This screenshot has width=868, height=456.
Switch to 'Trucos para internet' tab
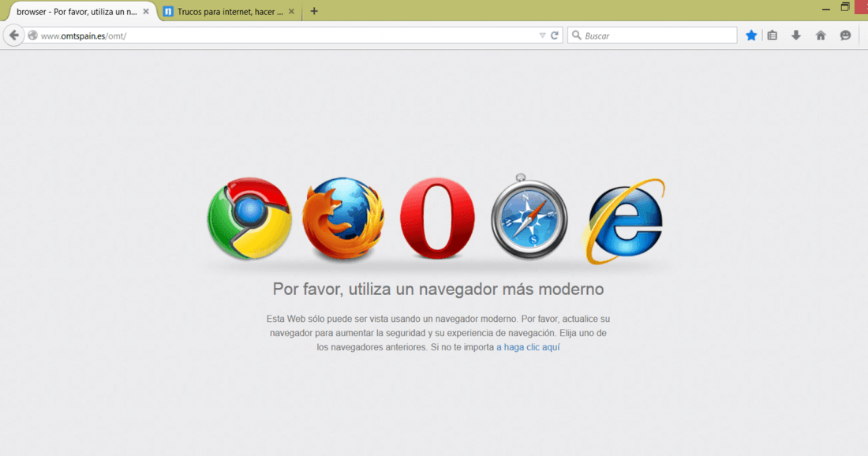click(230, 12)
